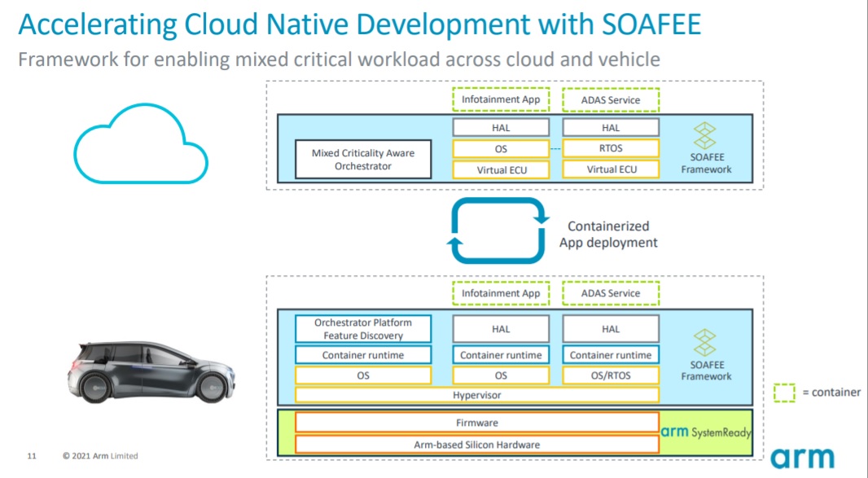The width and height of the screenshot is (868, 478).
Task: Click the slide title mentioning SOAFEE
Action: pyautogui.click(x=359, y=24)
